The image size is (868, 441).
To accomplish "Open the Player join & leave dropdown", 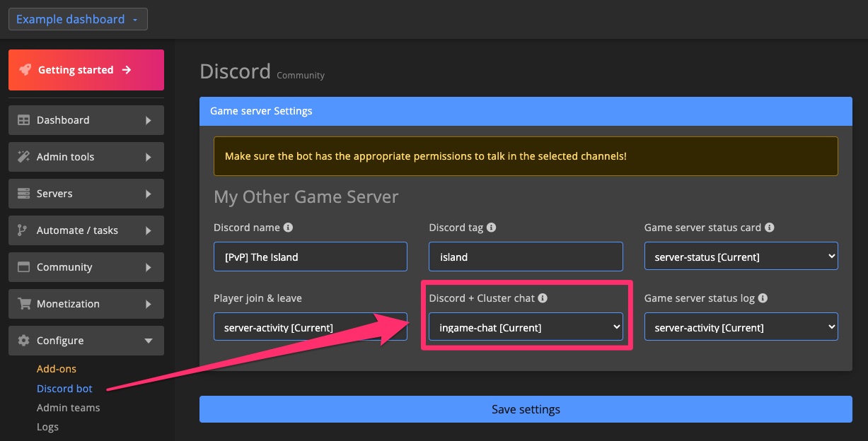I will 310,327.
